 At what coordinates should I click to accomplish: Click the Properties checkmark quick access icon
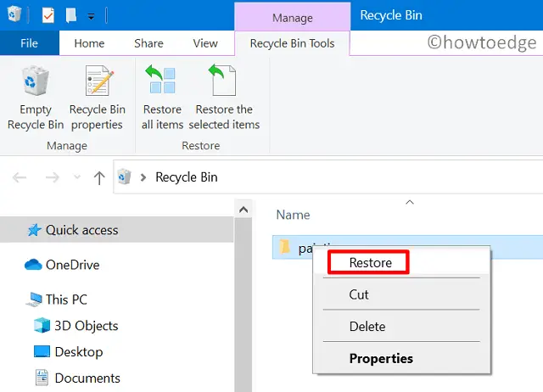tap(48, 15)
